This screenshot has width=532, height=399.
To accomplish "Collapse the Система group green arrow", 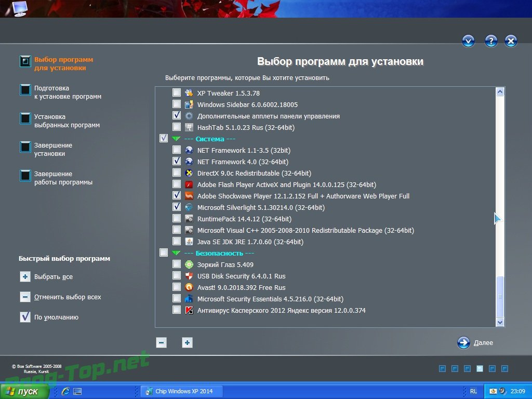I will [176, 139].
